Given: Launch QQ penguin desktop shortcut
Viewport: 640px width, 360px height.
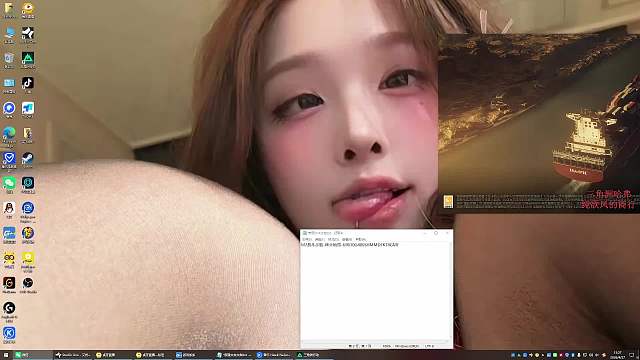Looking at the screenshot, I should [x=9, y=210].
